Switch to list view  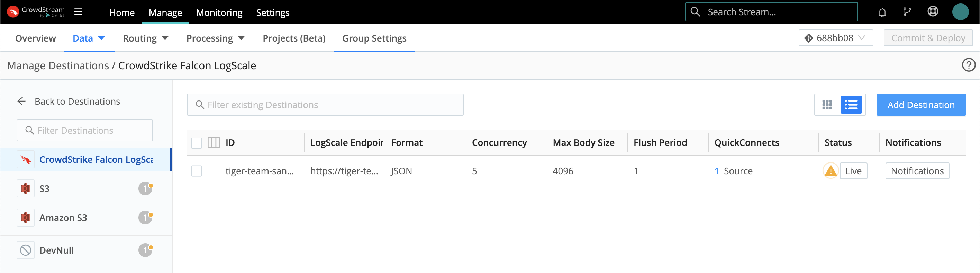[851, 105]
